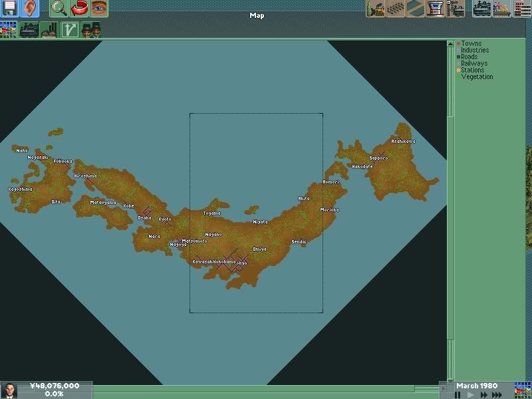This screenshot has width=532, height=399.
Task: Select the Industries legend entry
Action: point(473,50)
